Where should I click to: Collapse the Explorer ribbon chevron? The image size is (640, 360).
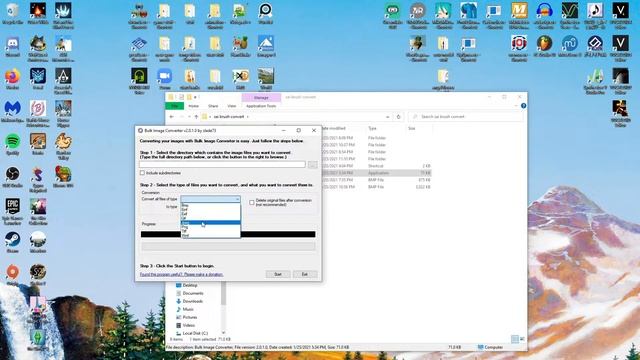[516, 106]
